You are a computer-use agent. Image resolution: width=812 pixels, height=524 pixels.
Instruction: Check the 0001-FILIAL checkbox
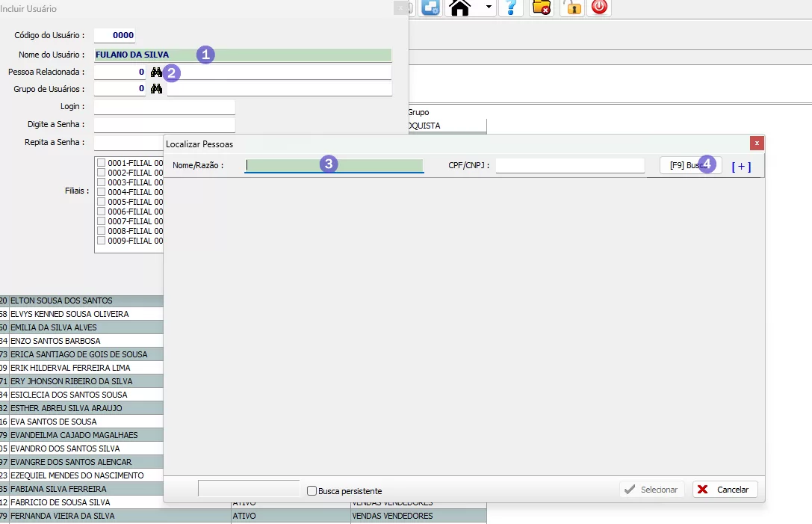pos(101,163)
